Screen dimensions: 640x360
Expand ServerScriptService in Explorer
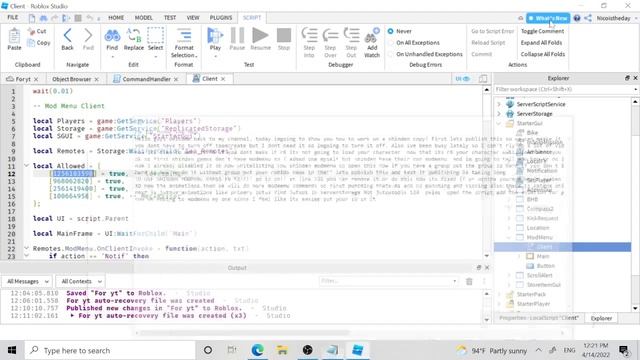[x=499, y=104]
